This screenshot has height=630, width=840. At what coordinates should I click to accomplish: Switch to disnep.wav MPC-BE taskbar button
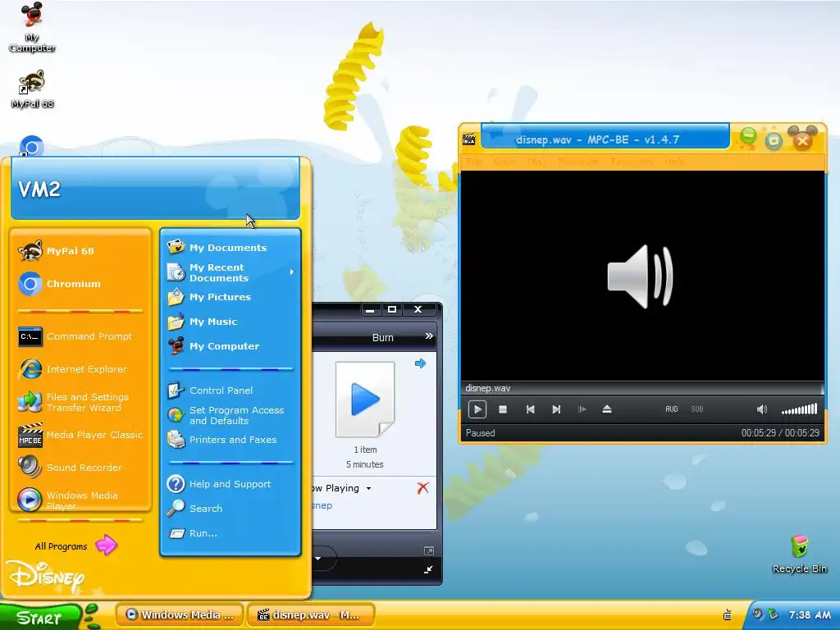(x=311, y=615)
